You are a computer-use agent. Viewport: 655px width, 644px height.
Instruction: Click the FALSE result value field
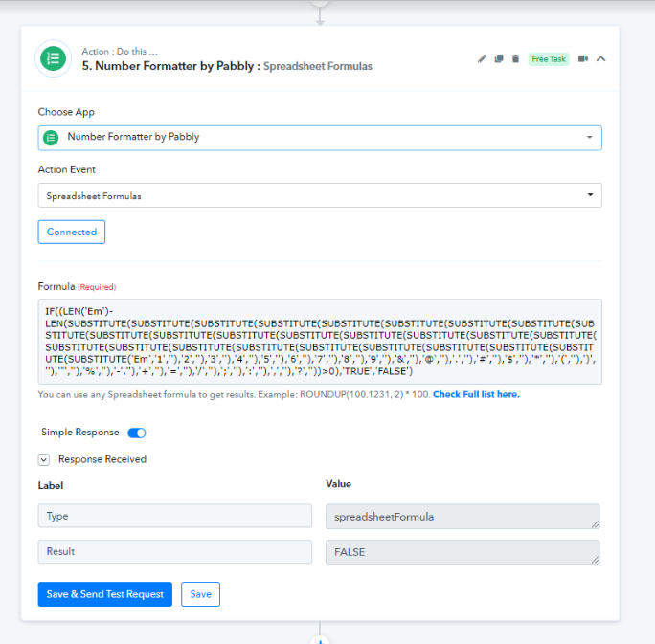tap(463, 552)
